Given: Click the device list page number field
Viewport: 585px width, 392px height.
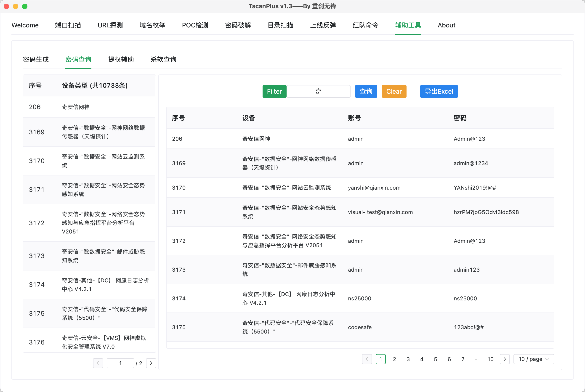Looking at the screenshot, I should [x=120, y=363].
